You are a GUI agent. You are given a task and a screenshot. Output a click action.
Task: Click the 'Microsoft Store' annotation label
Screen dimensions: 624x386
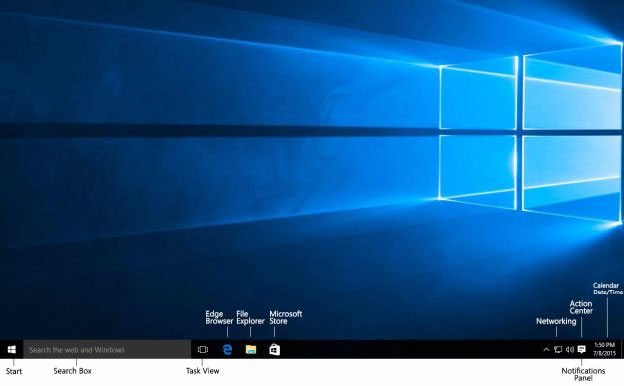[286, 318]
